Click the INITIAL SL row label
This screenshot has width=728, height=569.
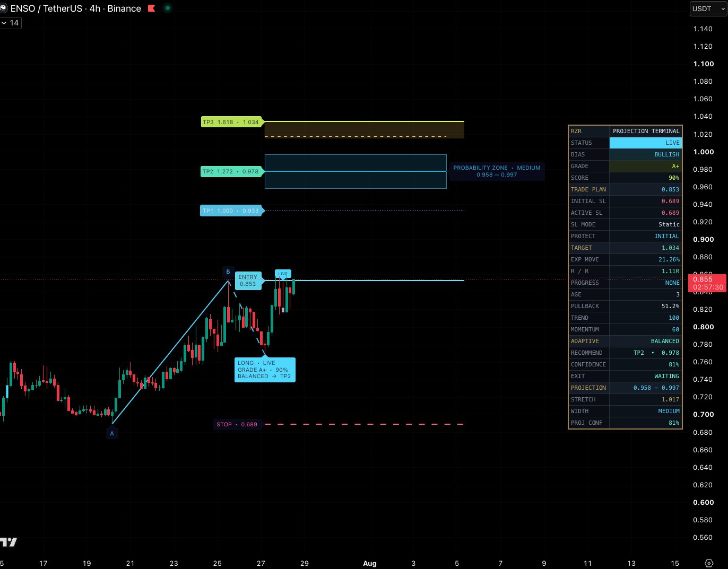pos(588,201)
